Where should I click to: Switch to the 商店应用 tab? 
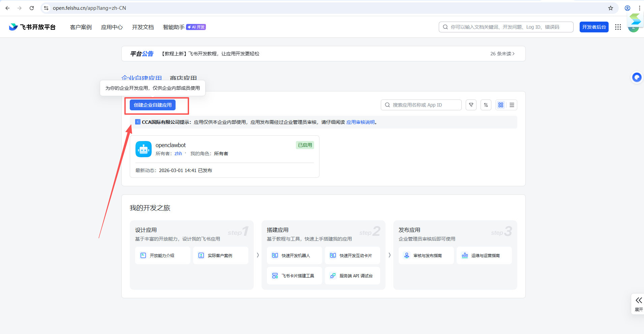183,78
